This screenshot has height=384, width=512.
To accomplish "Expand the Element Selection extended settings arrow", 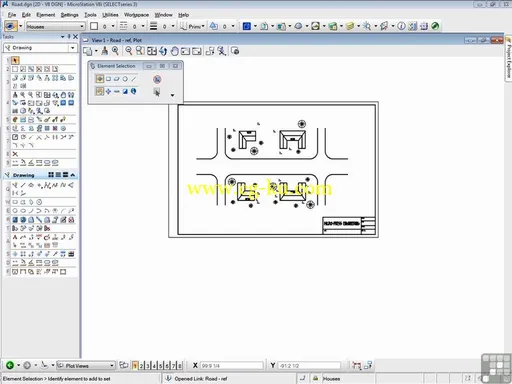I will [x=172, y=95].
